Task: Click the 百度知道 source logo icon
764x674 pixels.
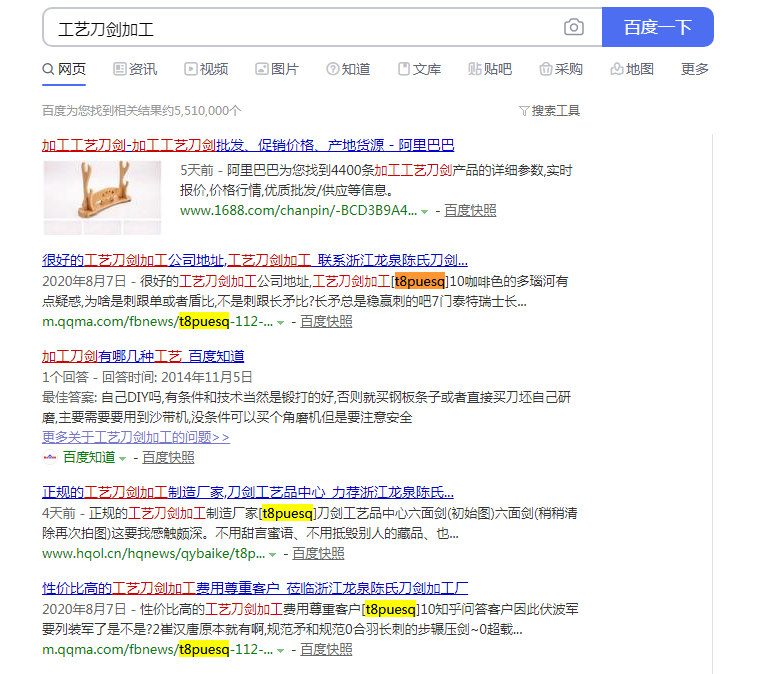Action: click(50, 457)
